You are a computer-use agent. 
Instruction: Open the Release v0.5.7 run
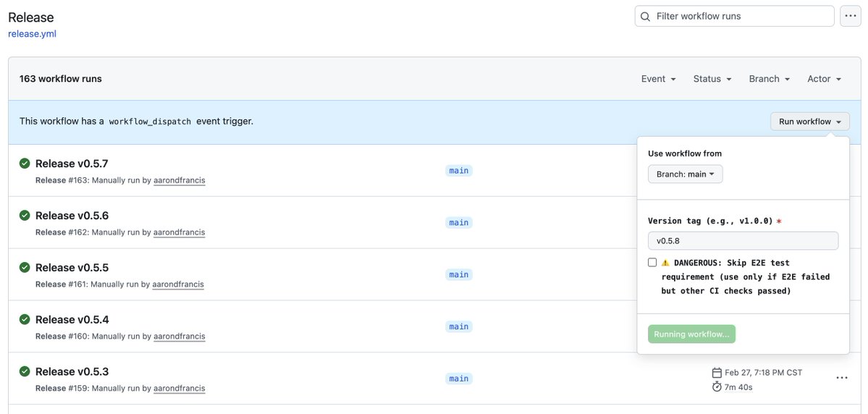pyautogui.click(x=72, y=164)
